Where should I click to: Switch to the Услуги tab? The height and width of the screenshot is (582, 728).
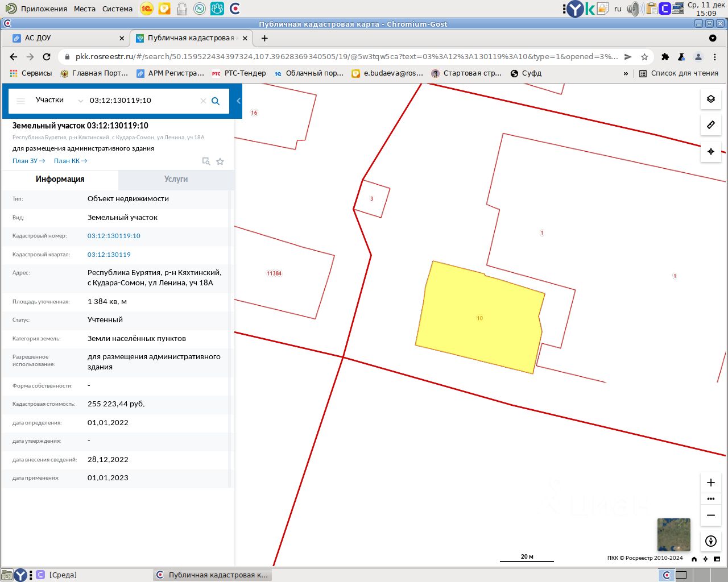click(x=176, y=179)
